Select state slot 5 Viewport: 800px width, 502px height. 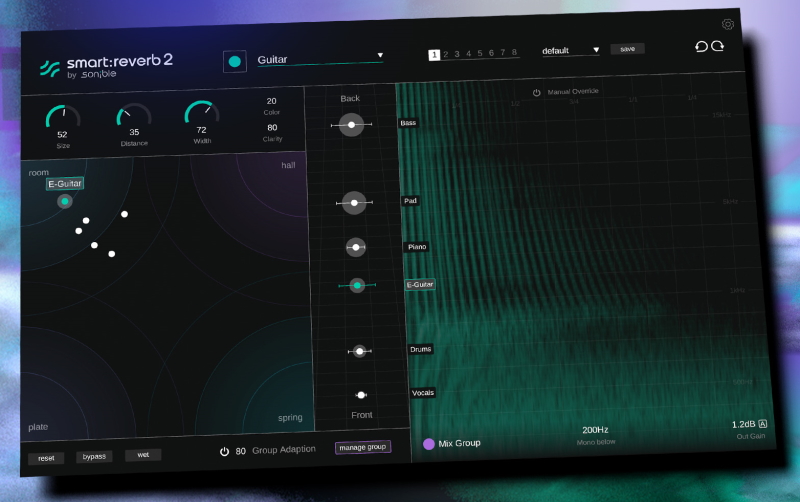click(480, 53)
